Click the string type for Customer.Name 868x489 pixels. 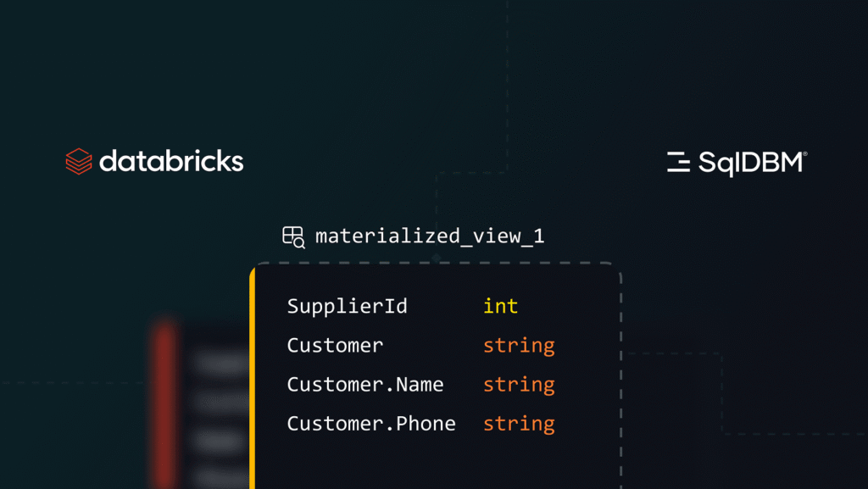tap(519, 385)
